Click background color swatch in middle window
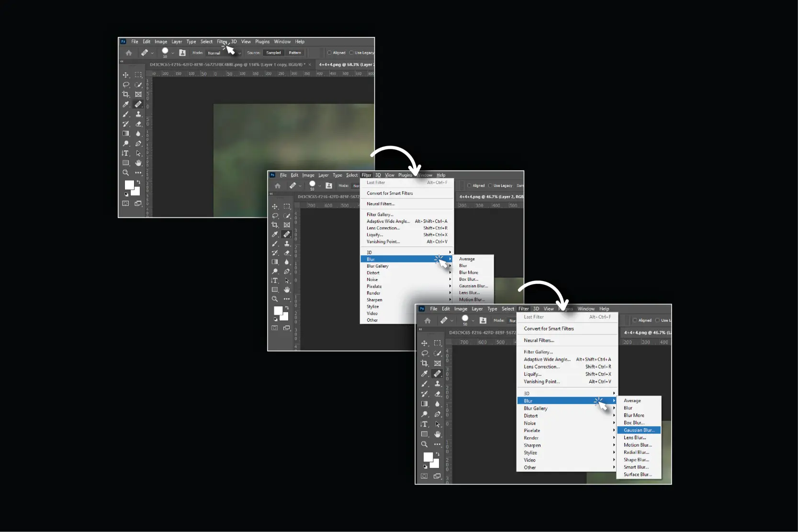Viewport: 798px width, 532px height. click(285, 317)
